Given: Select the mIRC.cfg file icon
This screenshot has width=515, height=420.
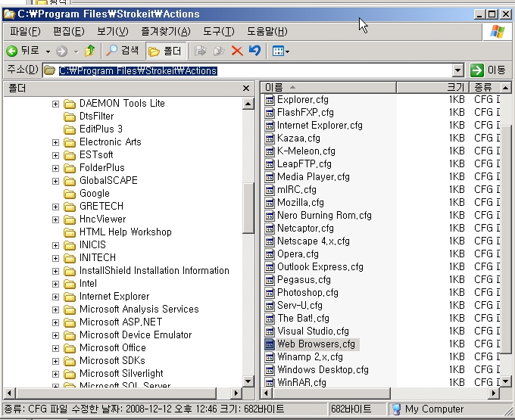Looking at the screenshot, I should 270,190.
